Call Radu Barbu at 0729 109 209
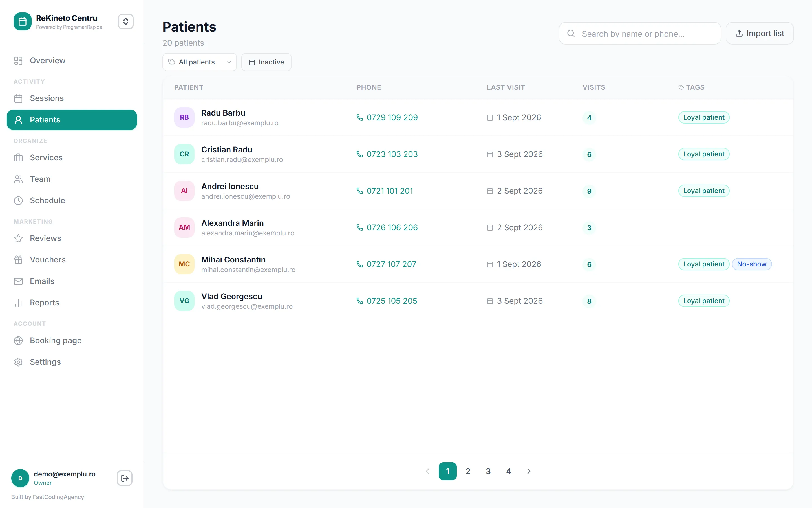Image resolution: width=812 pixels, height=508 pixels. pyautogui.click(x=387, y=118)
